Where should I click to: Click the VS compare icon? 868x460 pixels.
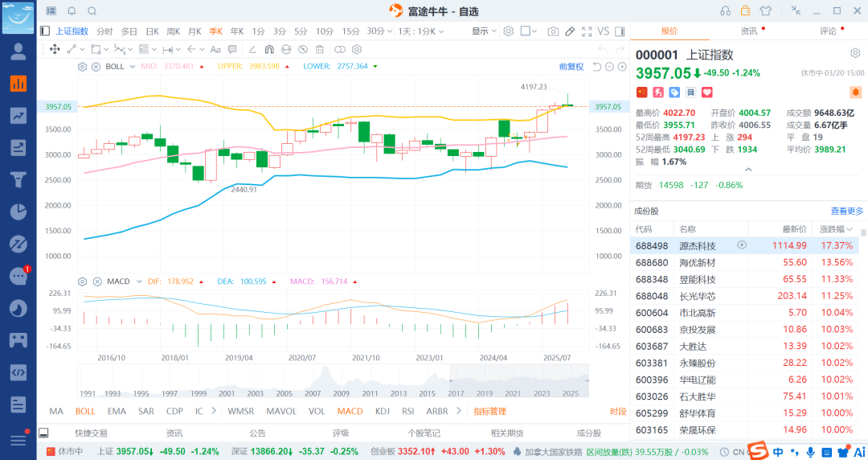pos(603,31)
